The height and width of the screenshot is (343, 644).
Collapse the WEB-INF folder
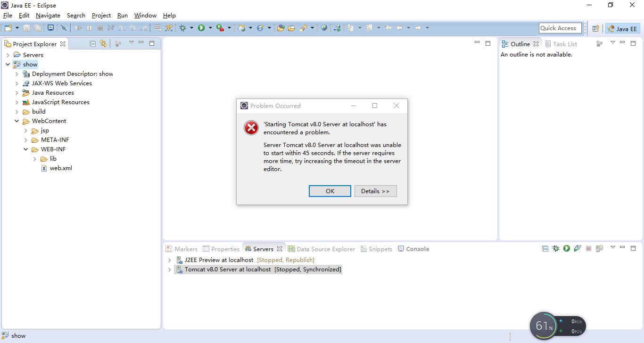[x=25, y=149]
